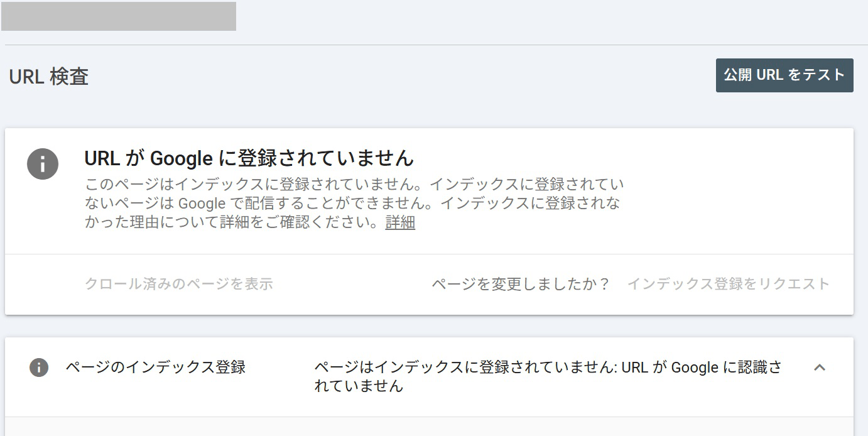Click the gray redacted URL bar at top
The height and width of the screenshot is (436, 868).
[x=119, y=16]
